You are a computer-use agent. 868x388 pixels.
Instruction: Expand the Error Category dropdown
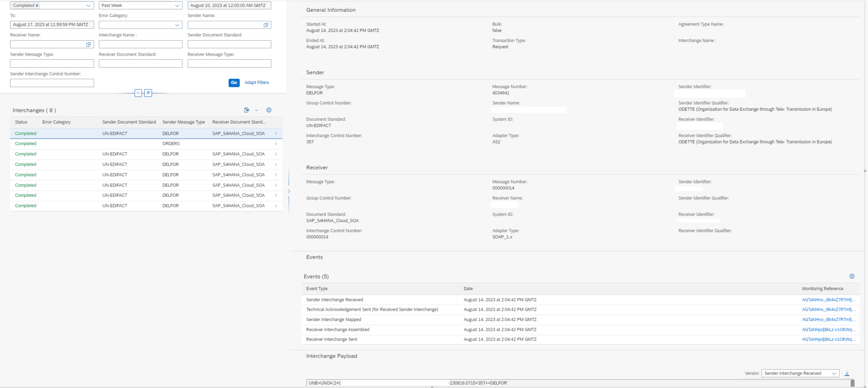pyautogui.click(x=177, y=25)
